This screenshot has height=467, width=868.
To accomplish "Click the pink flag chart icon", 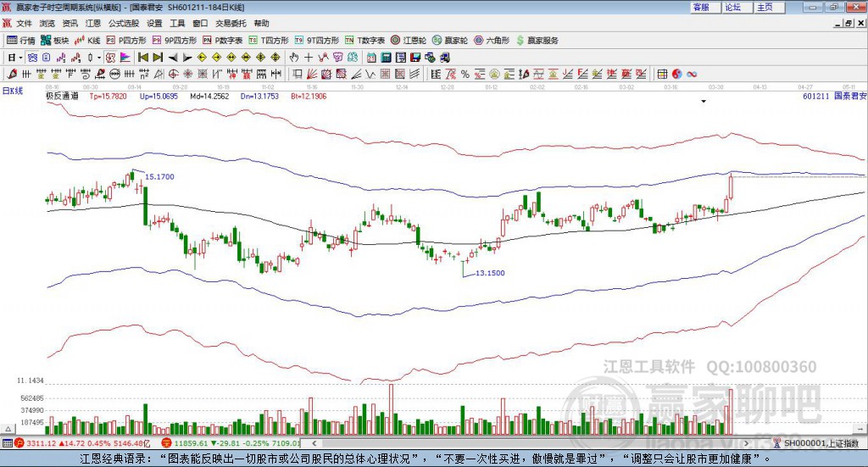I will [125, 58].
